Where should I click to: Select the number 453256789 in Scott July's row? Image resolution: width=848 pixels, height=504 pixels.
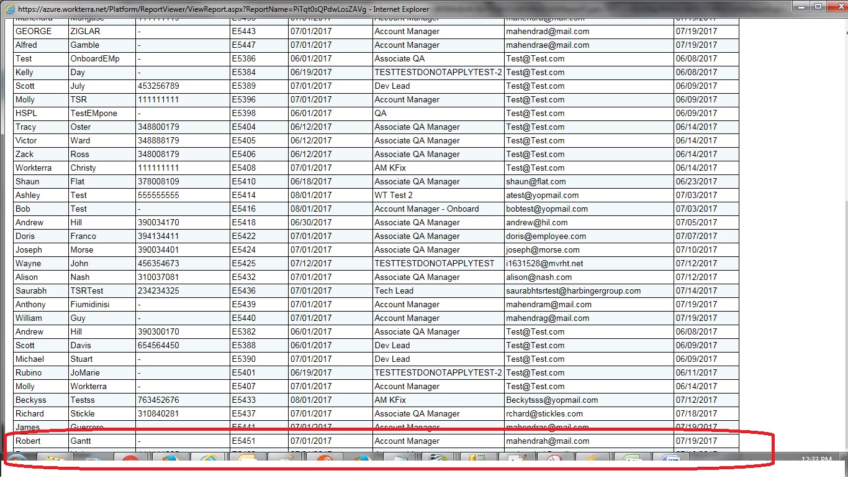pyautogui.click(x=158, y=86)
